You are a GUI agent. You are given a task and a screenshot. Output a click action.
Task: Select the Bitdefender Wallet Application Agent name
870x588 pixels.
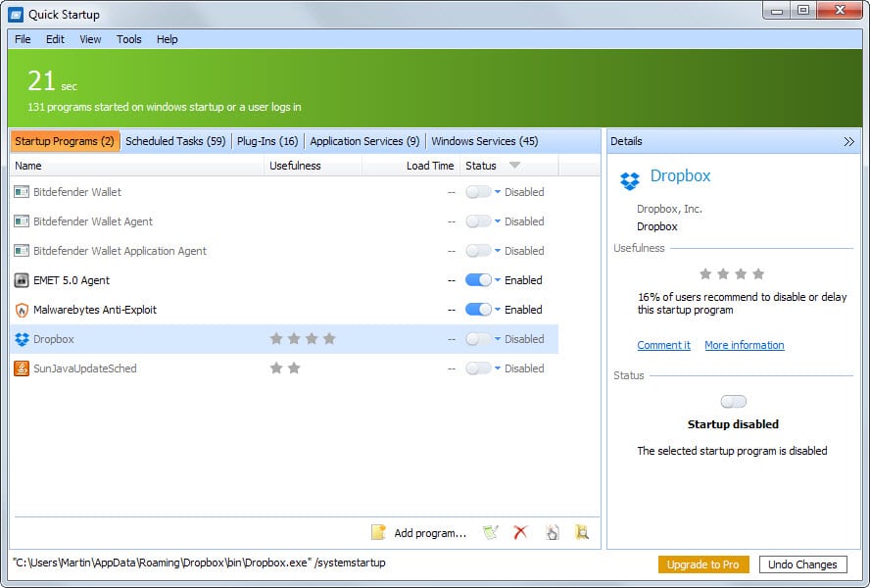(x=120, y=251)
